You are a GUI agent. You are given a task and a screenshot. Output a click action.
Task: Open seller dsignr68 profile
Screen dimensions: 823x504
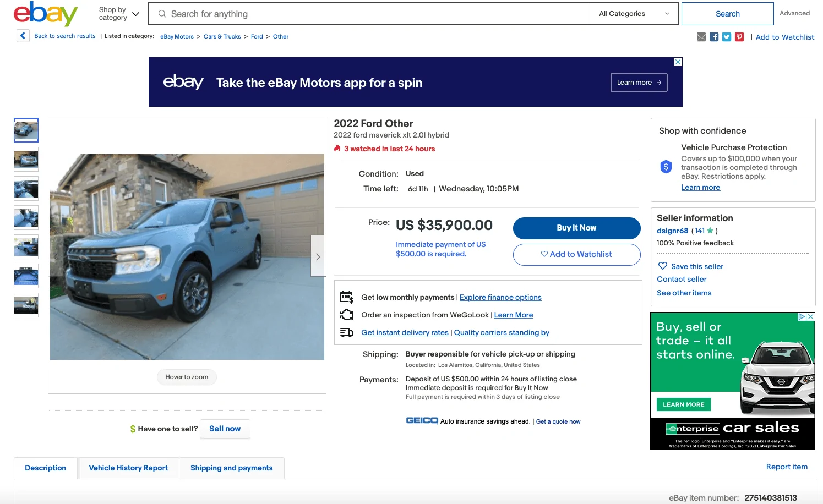(x=672, y=231)
